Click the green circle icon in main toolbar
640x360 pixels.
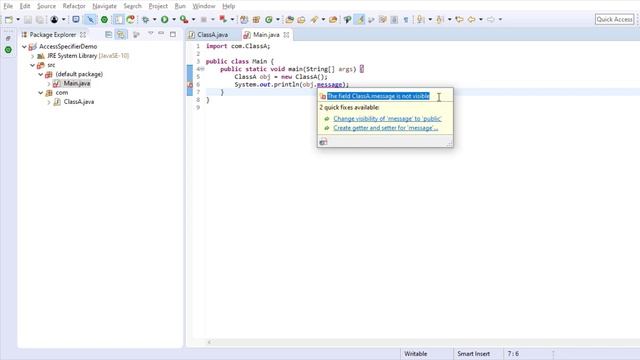pyautogui.click(x=104, y=20)
